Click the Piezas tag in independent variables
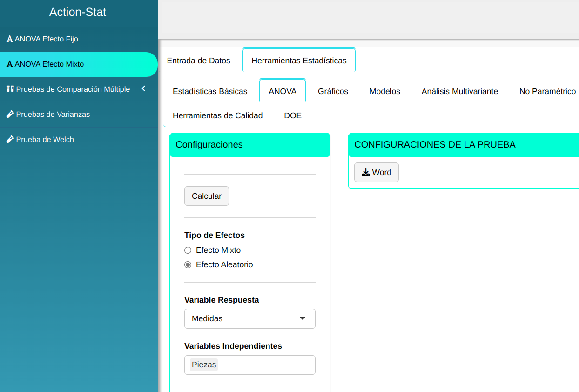This screenshot has height=392, width=579. click(204, 365)
